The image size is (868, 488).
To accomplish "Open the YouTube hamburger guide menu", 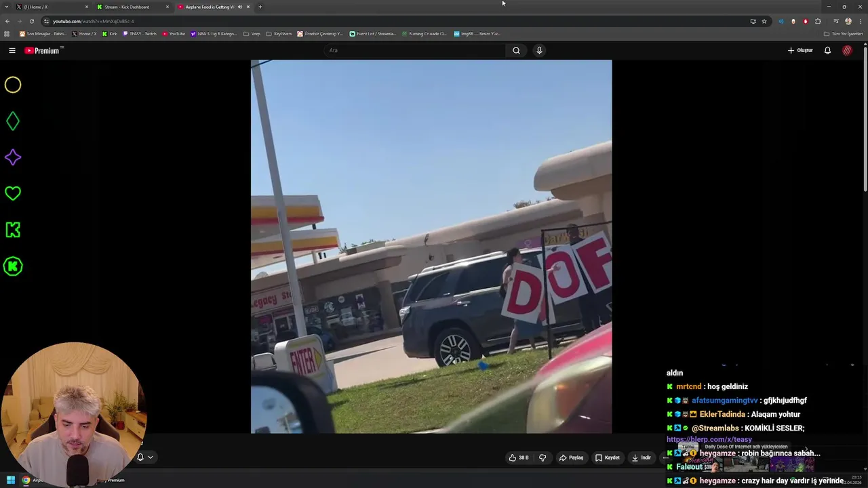I will 12,50.
